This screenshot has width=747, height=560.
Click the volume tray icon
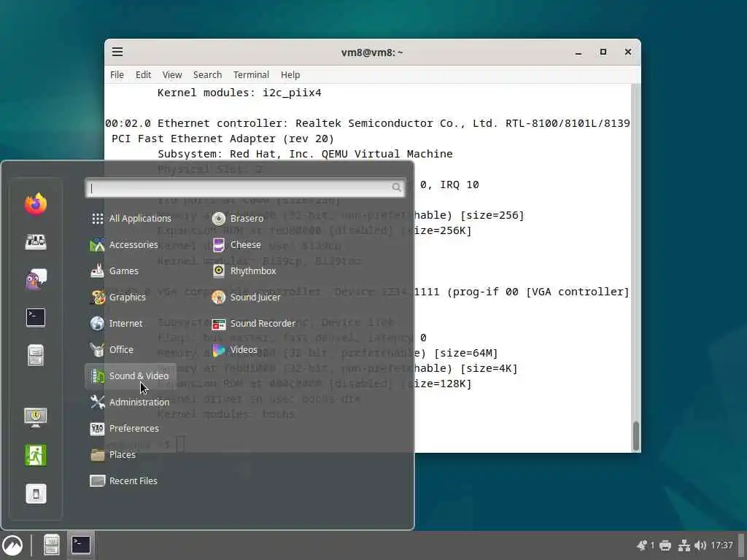click(x=700, y=545)
